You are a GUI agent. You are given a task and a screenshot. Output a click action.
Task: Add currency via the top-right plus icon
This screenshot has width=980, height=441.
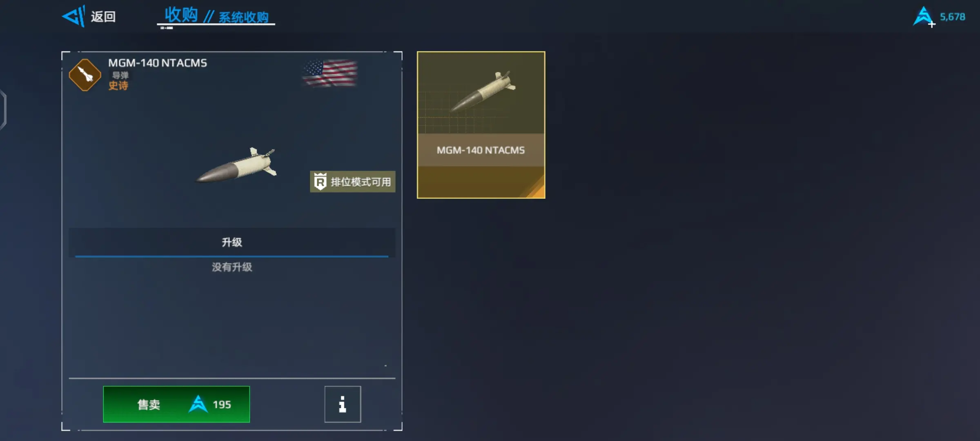coord(932,24)
